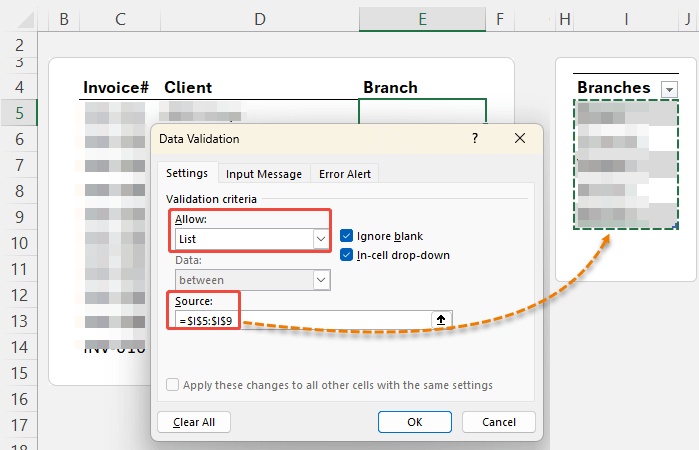Click the Clear All button

[194, 422]
